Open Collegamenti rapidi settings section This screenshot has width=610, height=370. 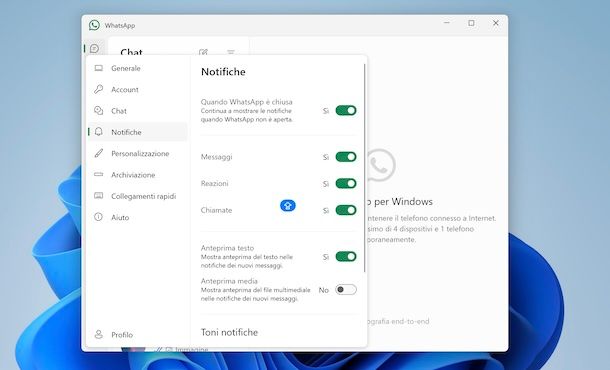pos(138,196)
